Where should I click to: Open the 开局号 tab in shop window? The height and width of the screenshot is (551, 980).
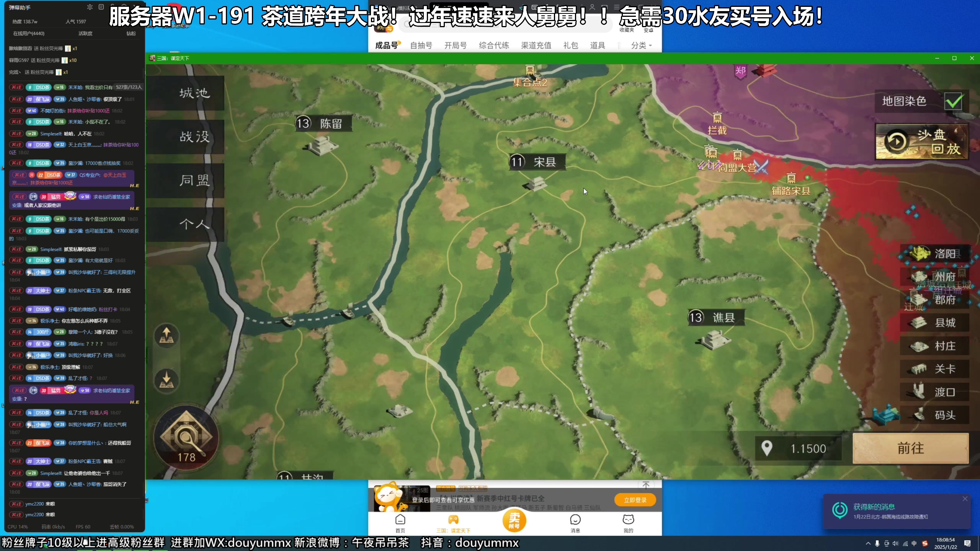coord(456,46)
